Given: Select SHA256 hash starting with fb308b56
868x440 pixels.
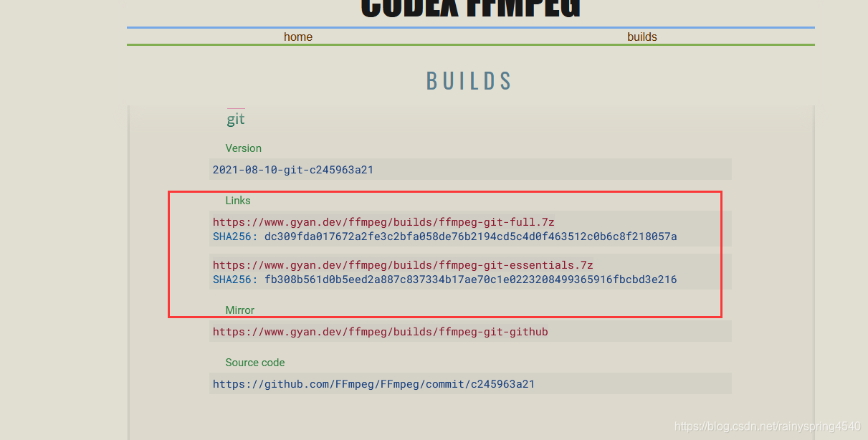Looking at the screenshot, I should tap(471, 279).
